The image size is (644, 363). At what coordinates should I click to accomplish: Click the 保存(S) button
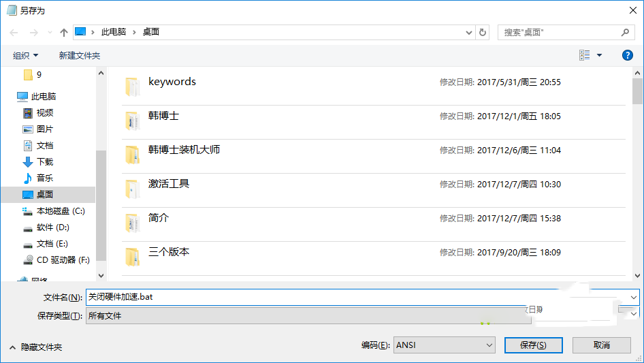(x=533, y=345)
